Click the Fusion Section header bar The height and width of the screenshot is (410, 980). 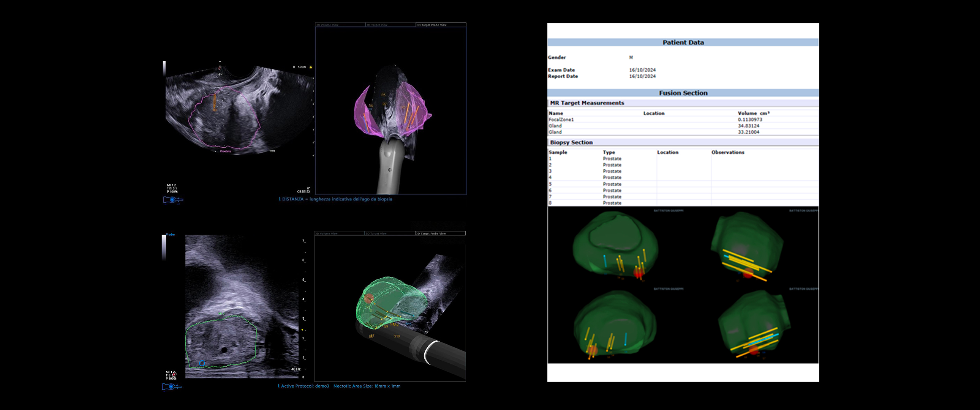click(683, 93)
